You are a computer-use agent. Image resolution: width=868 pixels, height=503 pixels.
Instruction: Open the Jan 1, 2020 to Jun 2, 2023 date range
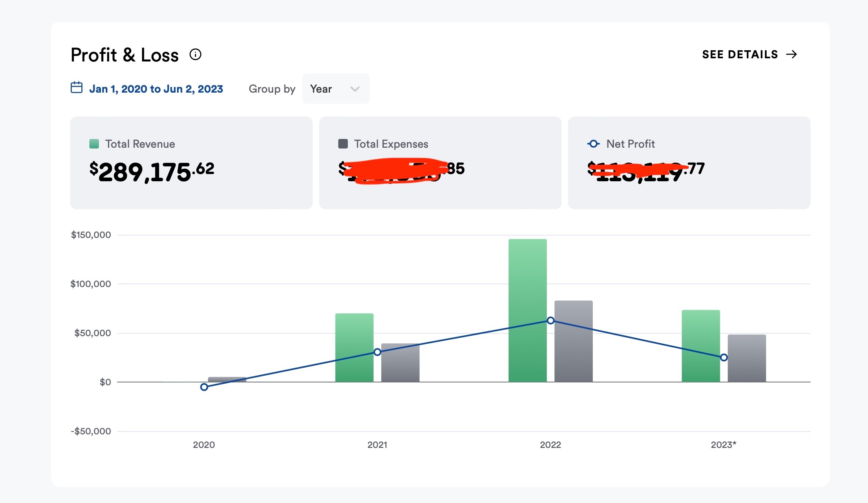click(x=156, y=89)
